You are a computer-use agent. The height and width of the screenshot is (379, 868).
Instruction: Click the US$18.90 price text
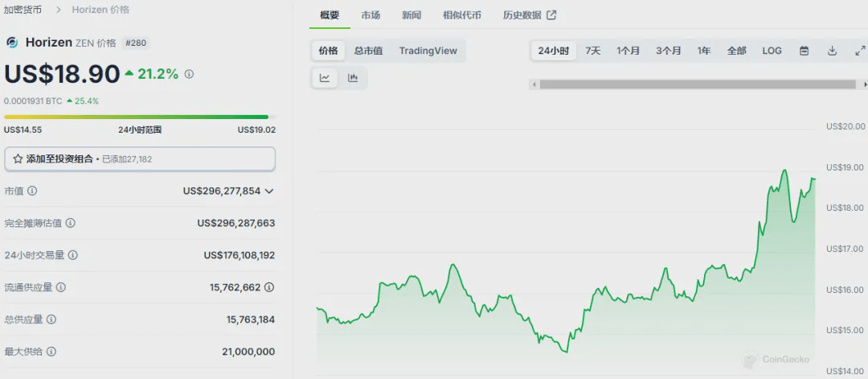[x=62, y=74]
